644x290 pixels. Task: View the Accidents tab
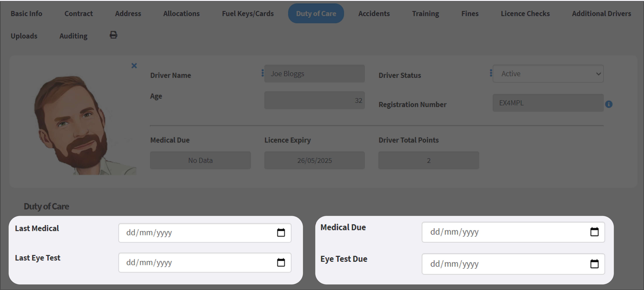(374, 13)
